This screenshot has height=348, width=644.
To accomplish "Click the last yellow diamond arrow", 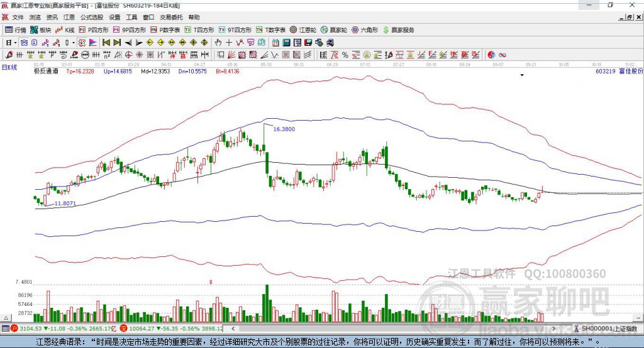I will pyautogui.click(x=204, y=43).
